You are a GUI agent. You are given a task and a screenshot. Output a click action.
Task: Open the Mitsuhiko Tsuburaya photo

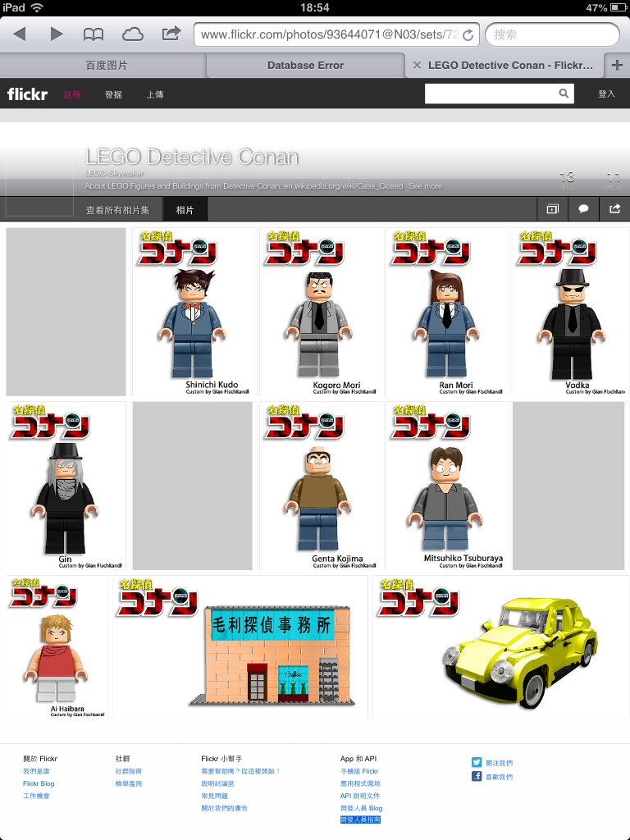447,486
